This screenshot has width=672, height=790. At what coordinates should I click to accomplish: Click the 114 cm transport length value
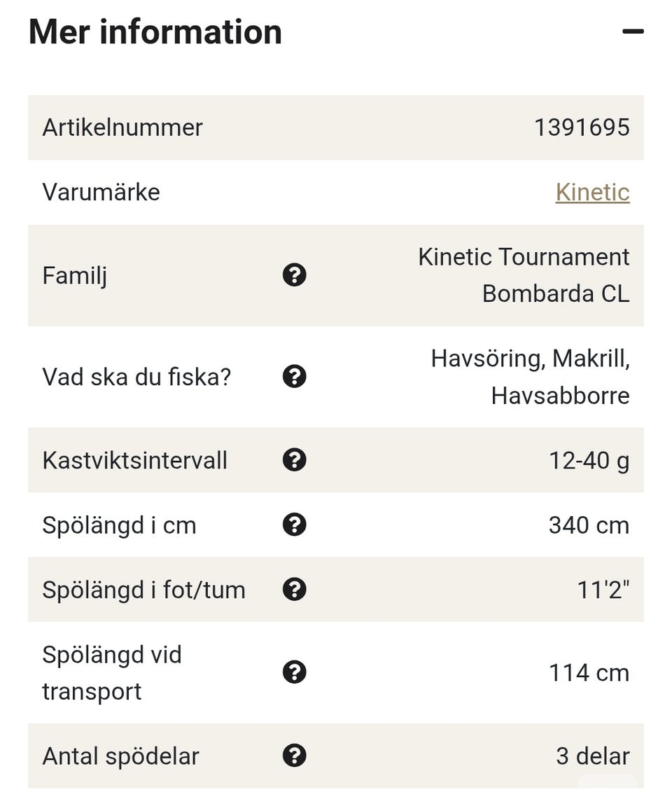589,672
